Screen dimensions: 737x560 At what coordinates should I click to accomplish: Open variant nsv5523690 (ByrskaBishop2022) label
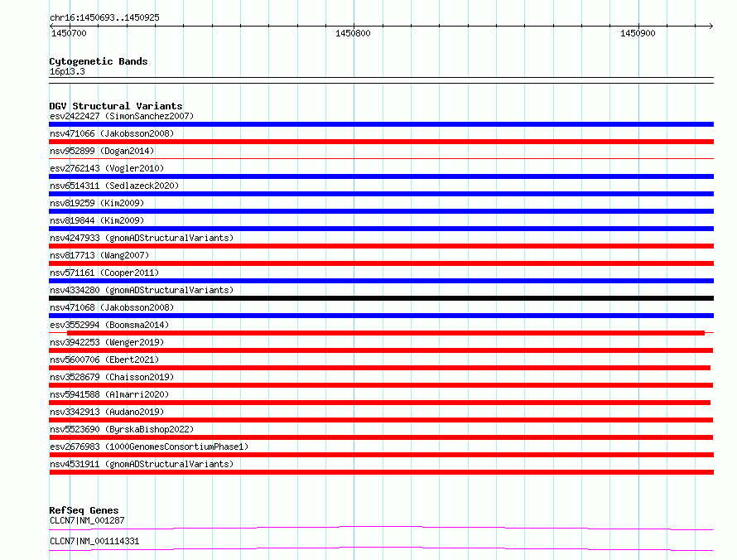pos(122,429)
